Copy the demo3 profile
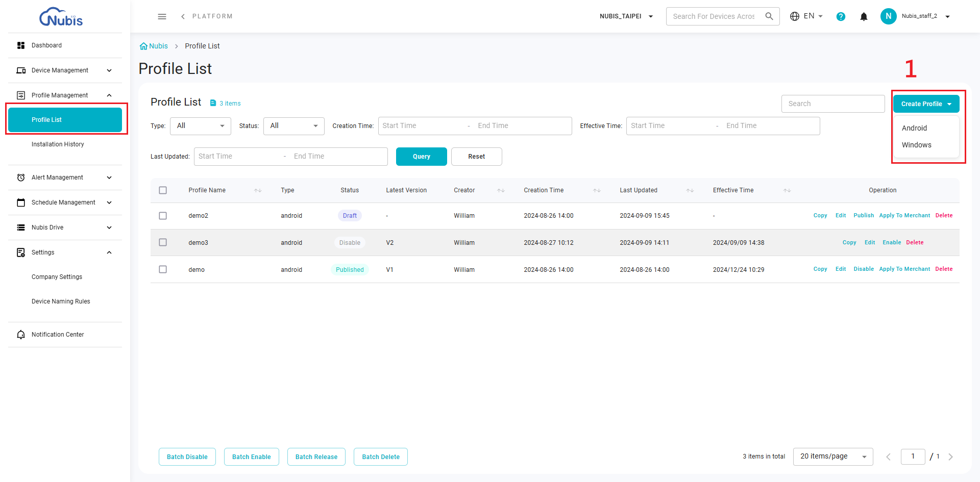Image resolution: width=980 pixels, height=482 pixels. coord(849,243)
